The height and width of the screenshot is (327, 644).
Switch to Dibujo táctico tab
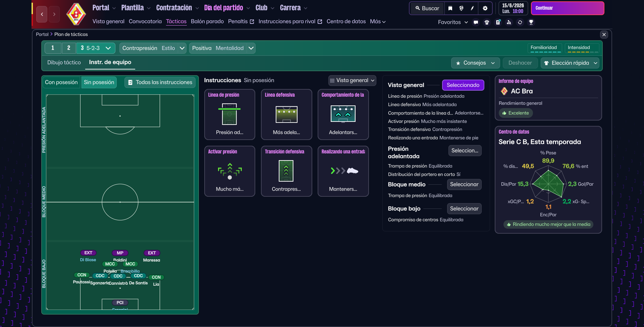pyautogui.click(x=64, y=62)
